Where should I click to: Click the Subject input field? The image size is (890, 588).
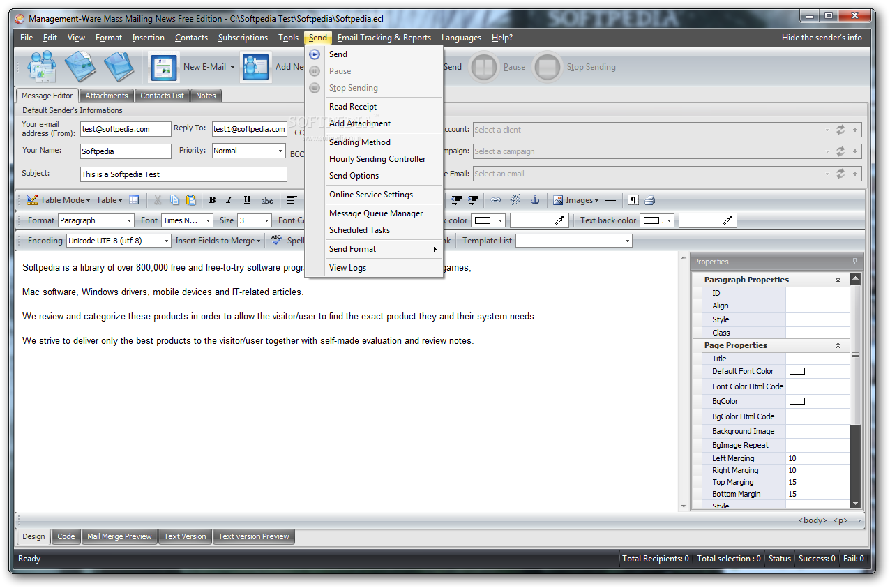tap(184, 174)
